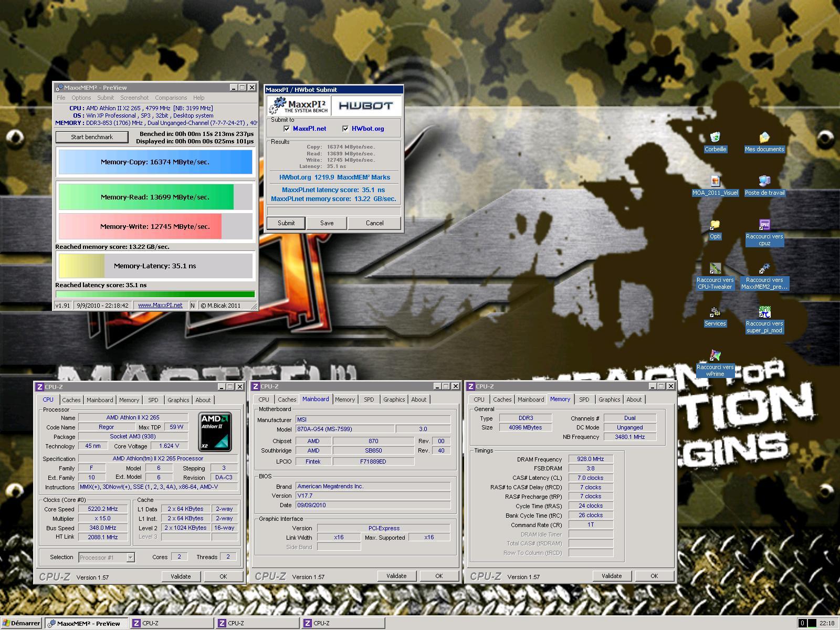
Task: Click the 870A-G54 (MS-7599) model field
Action: 345,429
